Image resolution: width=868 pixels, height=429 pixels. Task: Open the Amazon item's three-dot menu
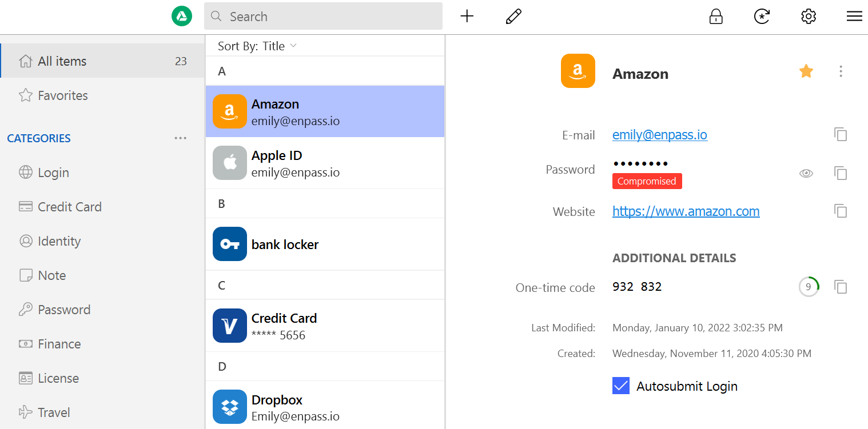pos(841,71)
